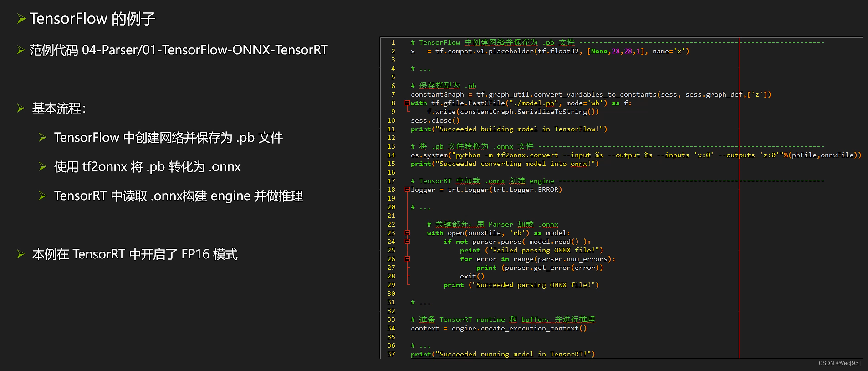The width and height of the screenshot is (868, 371).
Task: Click the tf.compat.v1.placeholder code on line 2
Action: 550,51
